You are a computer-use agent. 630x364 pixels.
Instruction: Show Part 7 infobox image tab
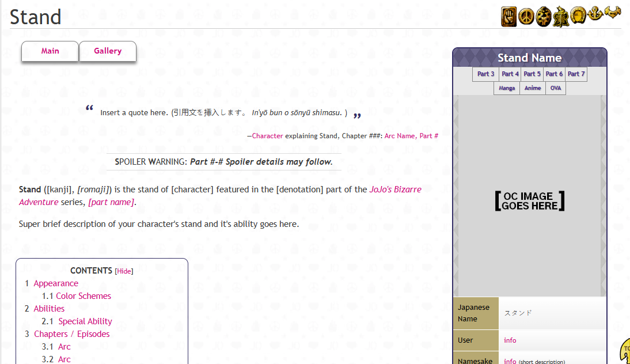click(x=576, y=74)
